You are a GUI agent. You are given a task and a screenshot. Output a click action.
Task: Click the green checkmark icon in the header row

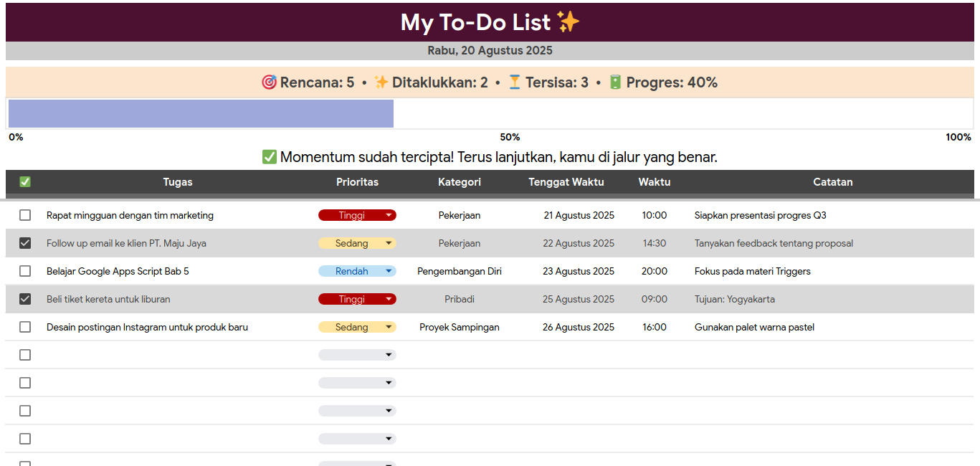coord(24,181)
